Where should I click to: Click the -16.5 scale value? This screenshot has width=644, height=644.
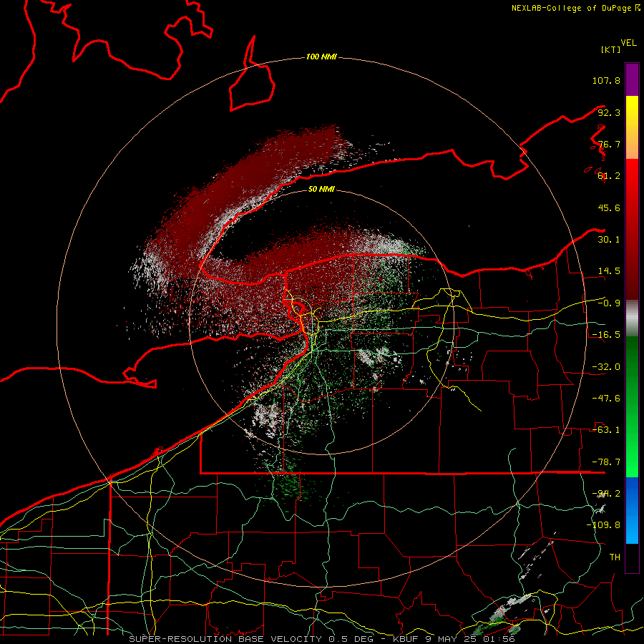(x=606, y=335)
